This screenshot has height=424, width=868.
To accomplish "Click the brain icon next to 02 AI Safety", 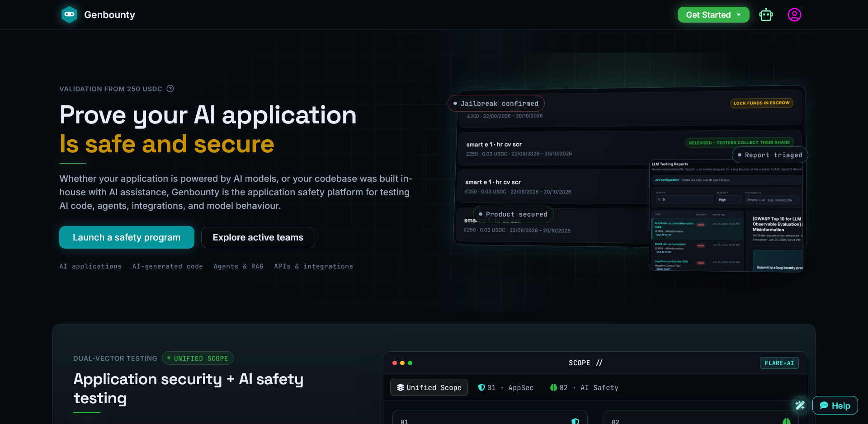I will [x=553, y=387].
